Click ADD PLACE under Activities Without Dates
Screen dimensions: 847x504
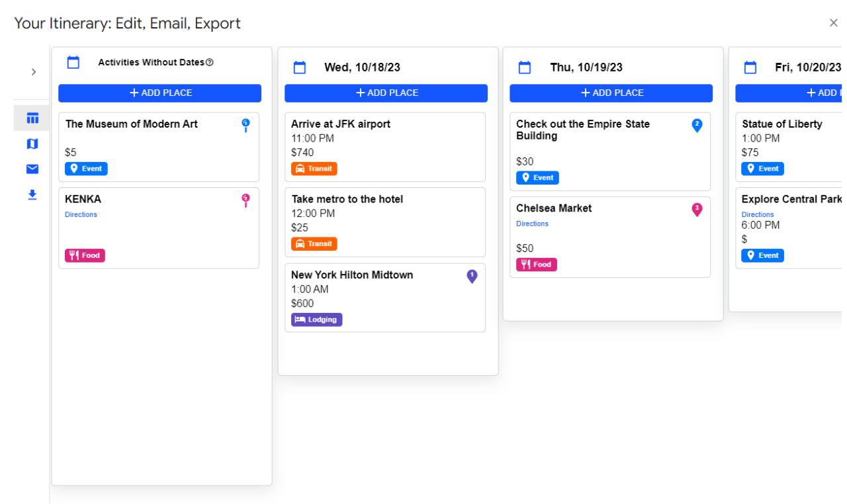159,93
